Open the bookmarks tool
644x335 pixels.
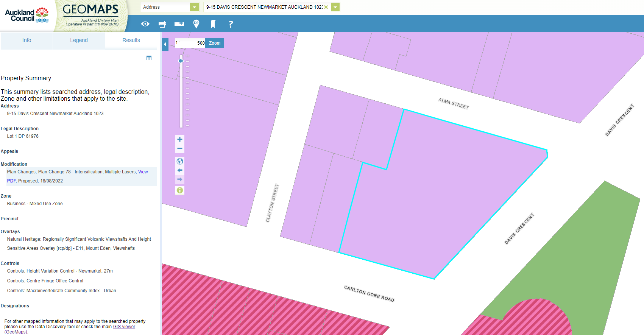tap(213, 24)
